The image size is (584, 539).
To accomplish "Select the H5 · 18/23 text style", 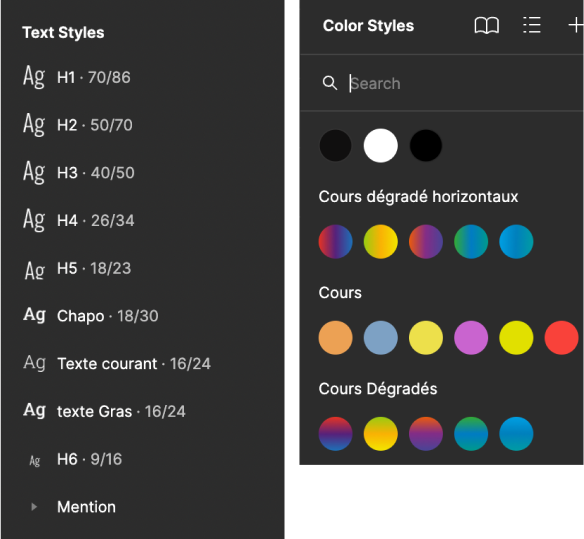I will (x=78, y=268).
